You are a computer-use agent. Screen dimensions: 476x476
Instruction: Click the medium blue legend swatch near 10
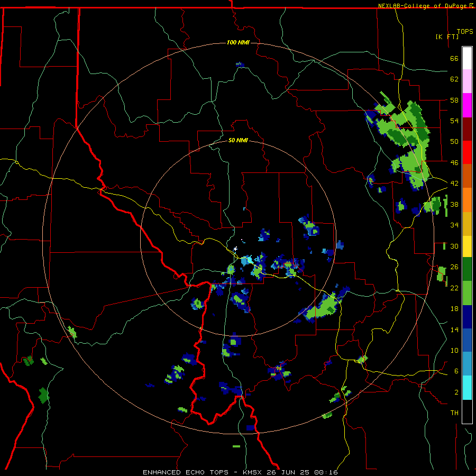pyautogui.click(x=467, y=340)
